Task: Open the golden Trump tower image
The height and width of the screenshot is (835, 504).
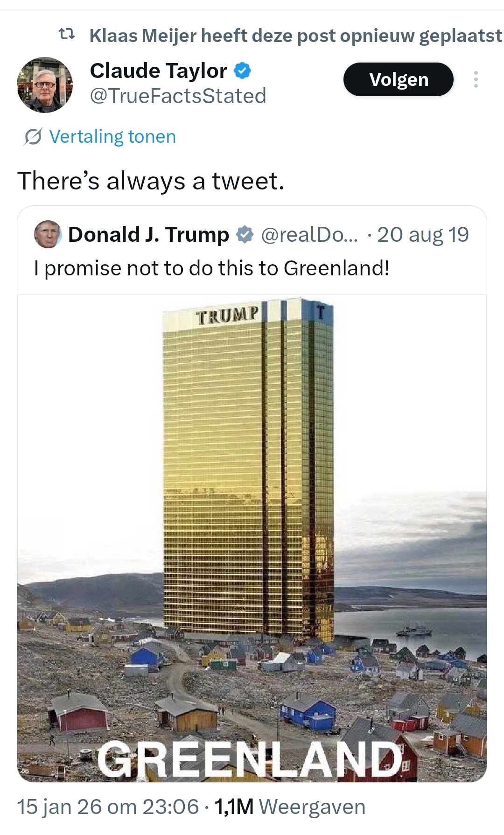Action: (252, 537)
